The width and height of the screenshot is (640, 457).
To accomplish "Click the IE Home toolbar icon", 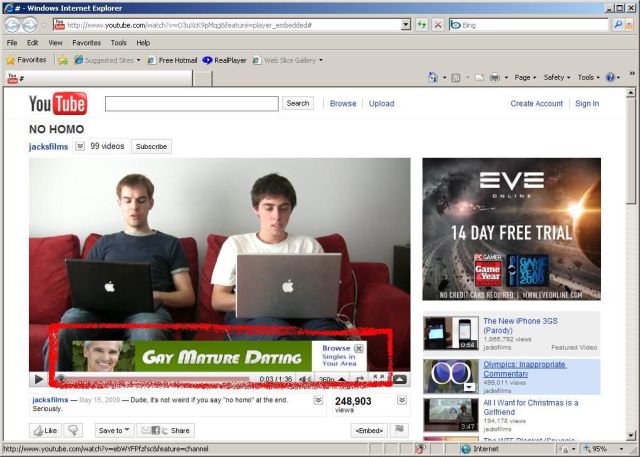I will [x=434, y=77].
